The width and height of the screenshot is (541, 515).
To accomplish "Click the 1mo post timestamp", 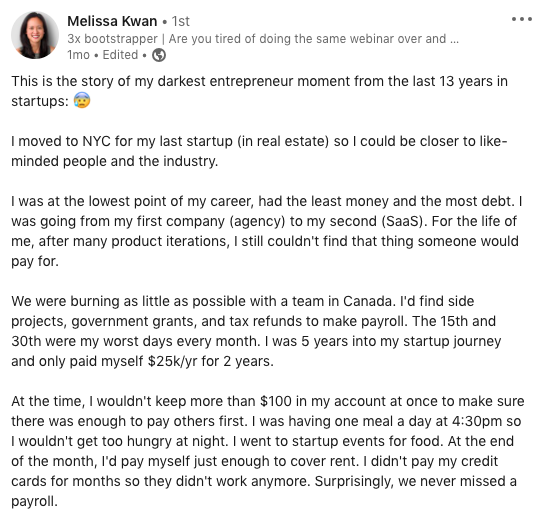I will [78, 55].
